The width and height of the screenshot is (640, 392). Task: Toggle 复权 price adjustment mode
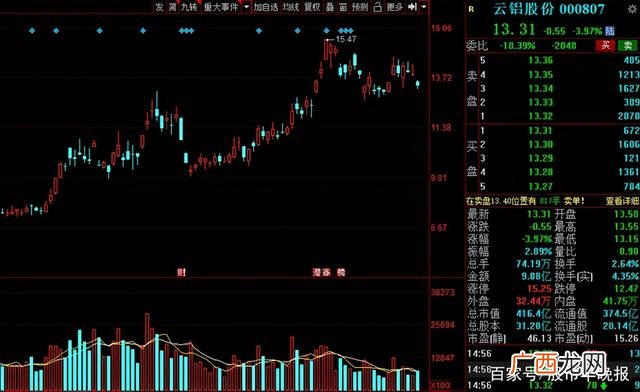312,7
